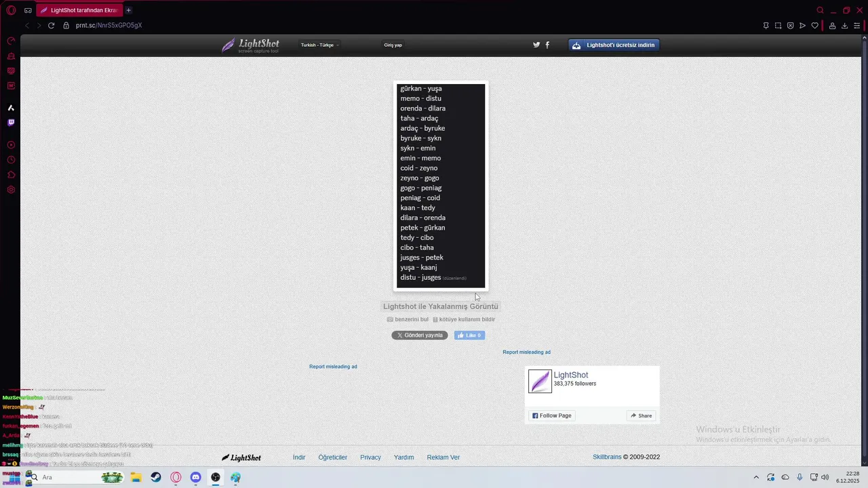Open the GX Corner controller icon
This screenshot has height=488, width=868.
click(x=28, y=10)
